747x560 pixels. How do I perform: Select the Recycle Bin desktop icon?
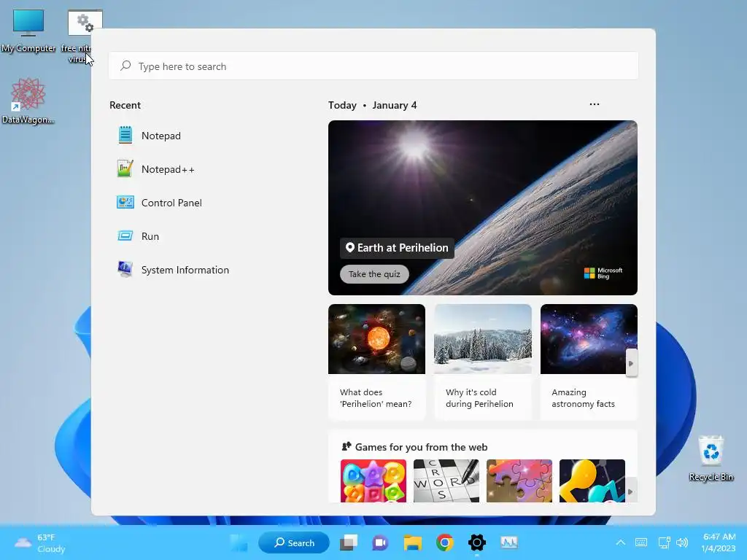pyautogui.click(x=711, y=459)
